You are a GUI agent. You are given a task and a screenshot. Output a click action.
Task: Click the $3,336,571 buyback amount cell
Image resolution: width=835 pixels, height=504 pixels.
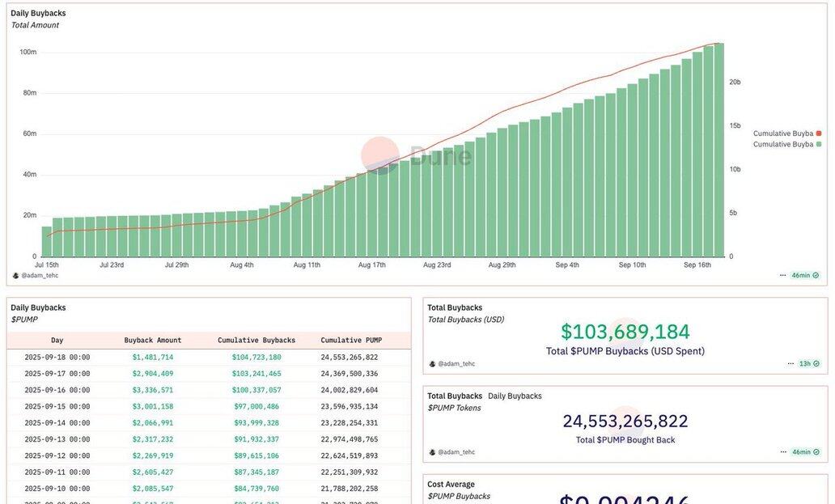[153, 390]
